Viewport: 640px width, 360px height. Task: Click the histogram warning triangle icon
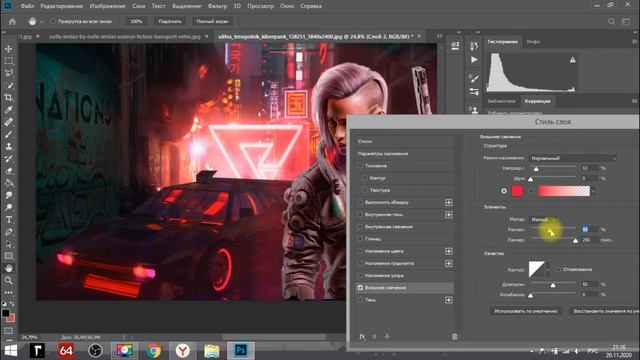click(573, 60)
